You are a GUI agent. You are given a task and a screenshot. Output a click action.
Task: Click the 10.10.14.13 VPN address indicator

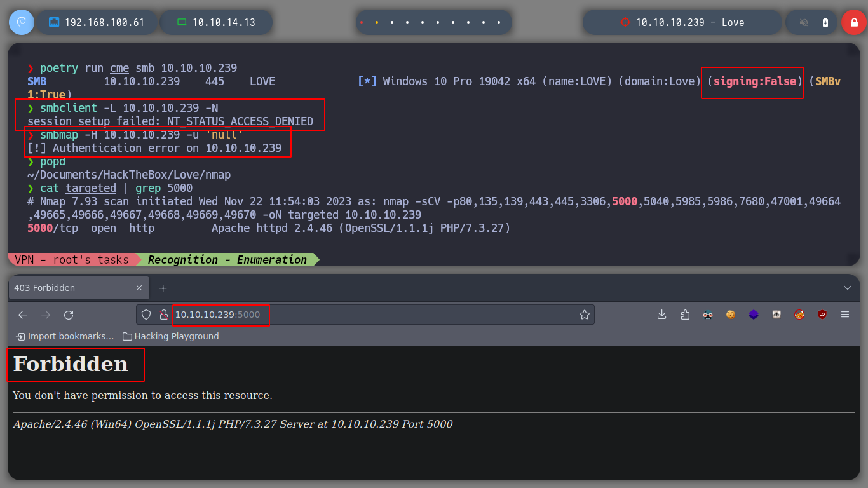coord(216,22)
